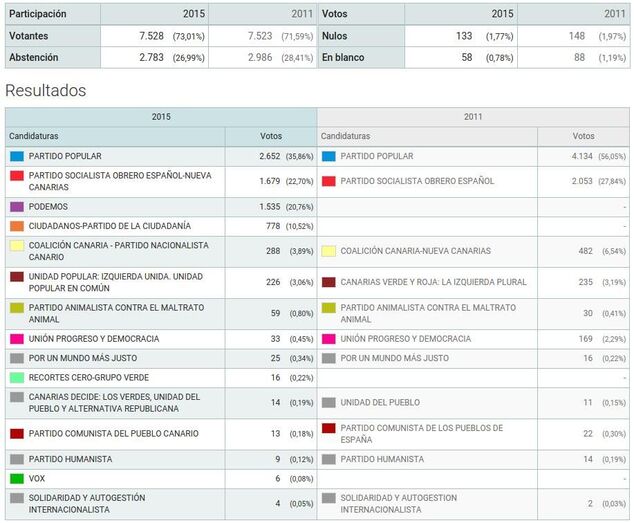Click the gray swatch of 2015 Por un Mundo Más Justo
This screenshot has height=523, width=634.
(x=17, y=358)
